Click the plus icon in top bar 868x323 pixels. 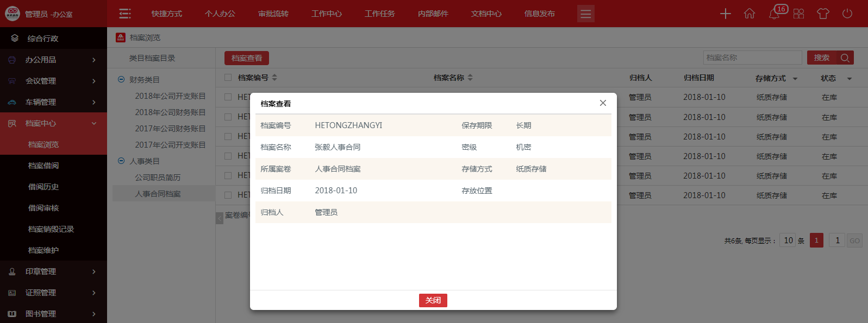point(725,14)
